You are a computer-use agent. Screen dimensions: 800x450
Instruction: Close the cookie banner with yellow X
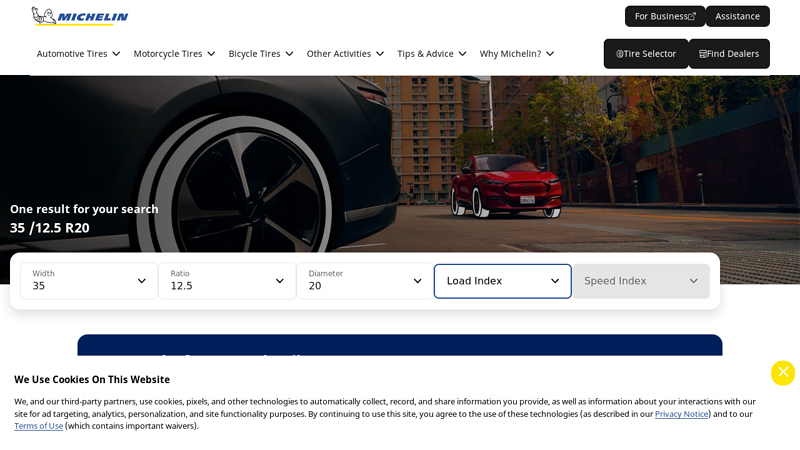click(783, 373)
